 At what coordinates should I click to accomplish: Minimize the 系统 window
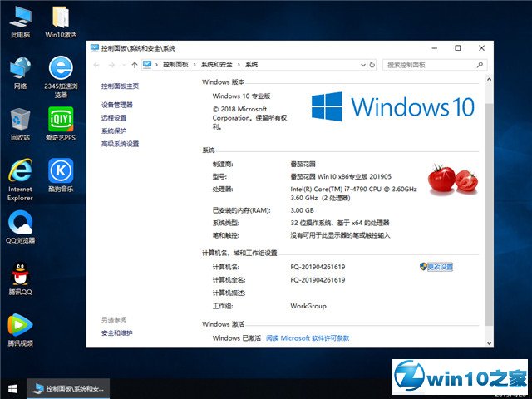pyautogui.click(x=434, y=48)
